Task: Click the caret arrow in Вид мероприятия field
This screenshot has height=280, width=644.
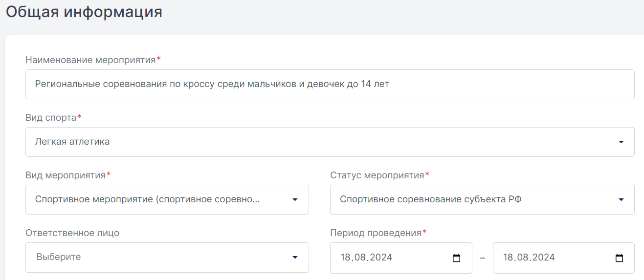Action: 295,200
